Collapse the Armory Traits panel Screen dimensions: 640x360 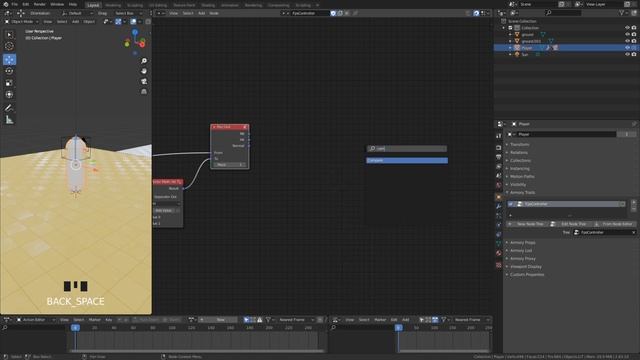tap(522, 192)
